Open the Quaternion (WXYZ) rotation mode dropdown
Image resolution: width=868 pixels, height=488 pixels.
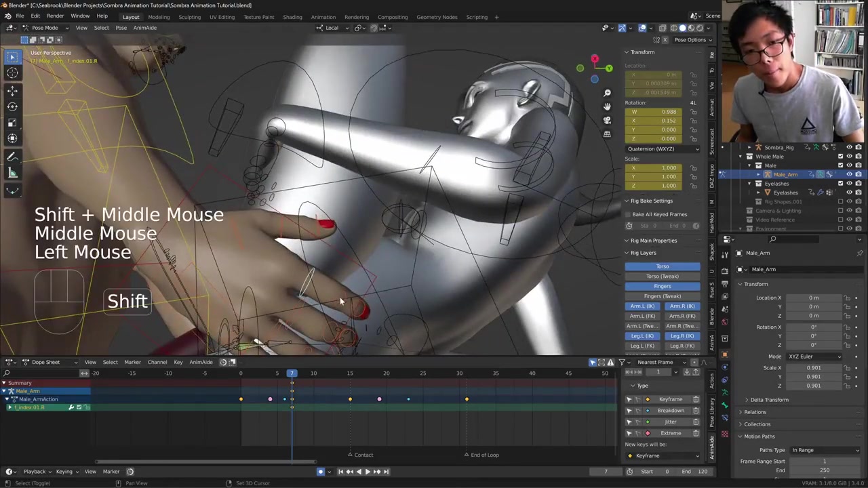pos(663,148)
